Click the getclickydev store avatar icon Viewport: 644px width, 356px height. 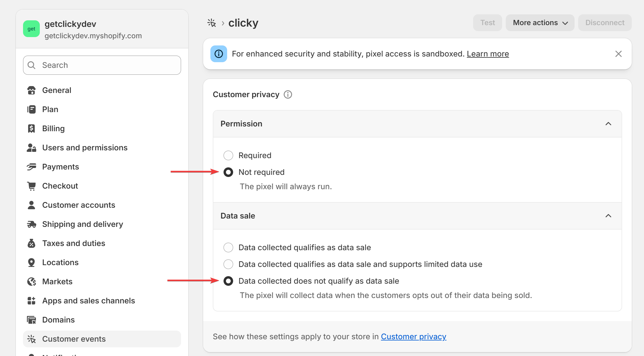31,29
